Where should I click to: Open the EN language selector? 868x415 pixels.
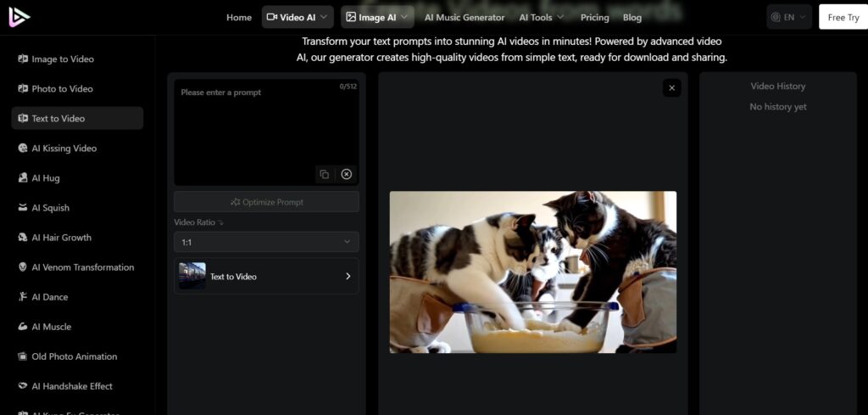pos(789,17)
